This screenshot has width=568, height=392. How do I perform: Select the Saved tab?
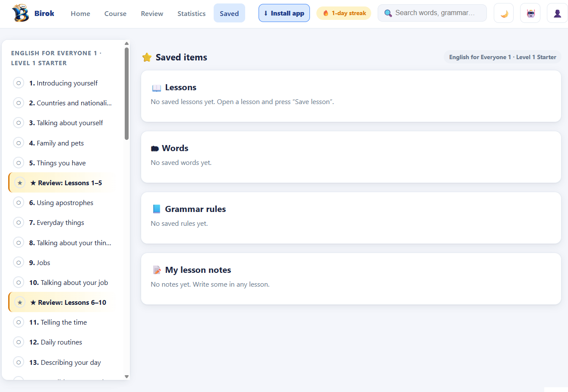tap(229, 13)
